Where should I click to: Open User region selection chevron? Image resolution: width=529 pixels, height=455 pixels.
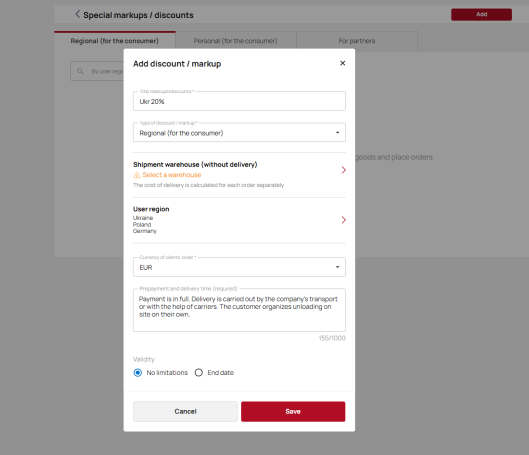pos(343,220)
